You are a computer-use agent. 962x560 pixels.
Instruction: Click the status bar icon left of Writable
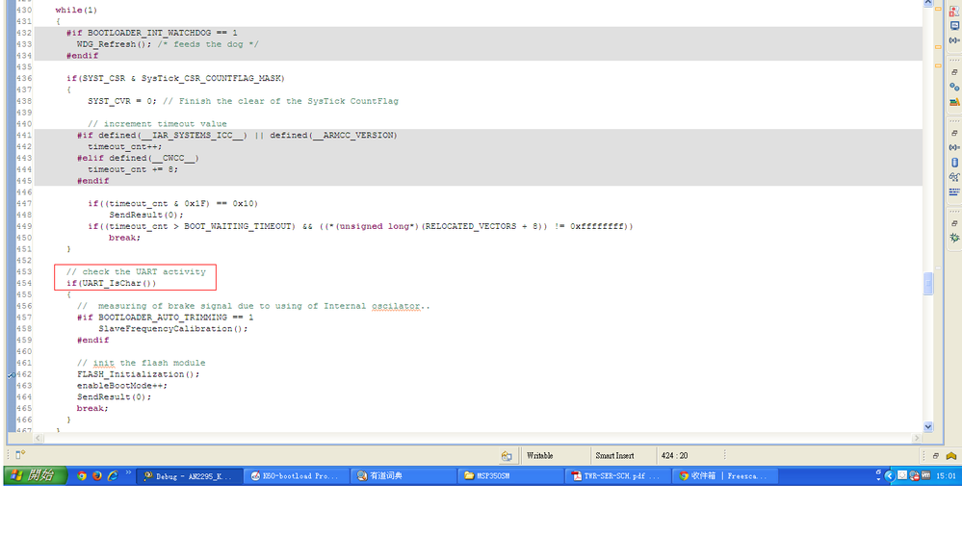tap(507, 456)
